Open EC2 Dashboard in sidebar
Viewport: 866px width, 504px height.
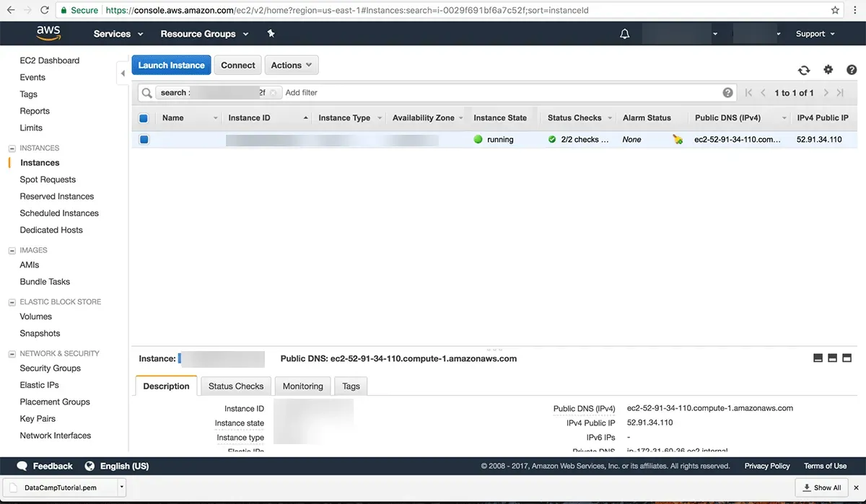pos(50,61)
